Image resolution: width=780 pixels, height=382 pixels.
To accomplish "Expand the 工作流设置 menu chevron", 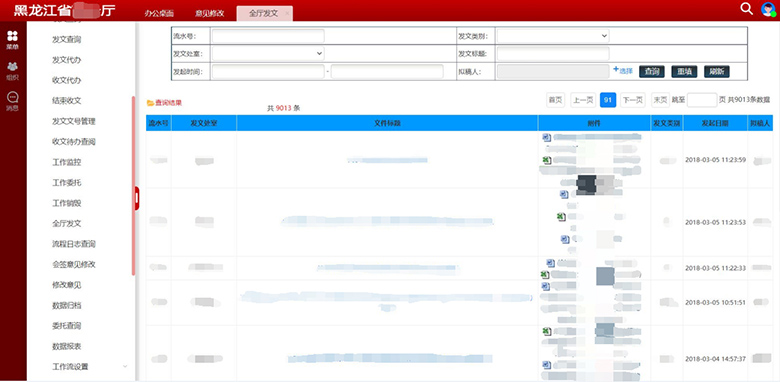I will pos(125,367).
